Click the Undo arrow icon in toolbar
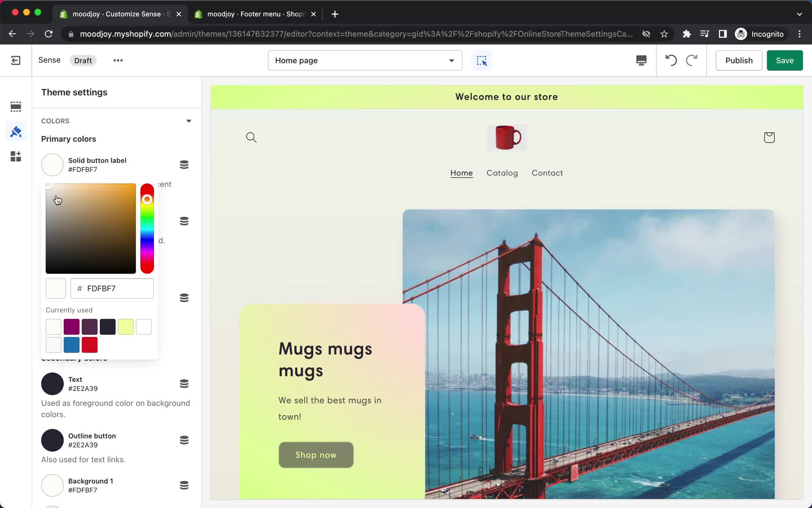812x508 pixels. 671,60
